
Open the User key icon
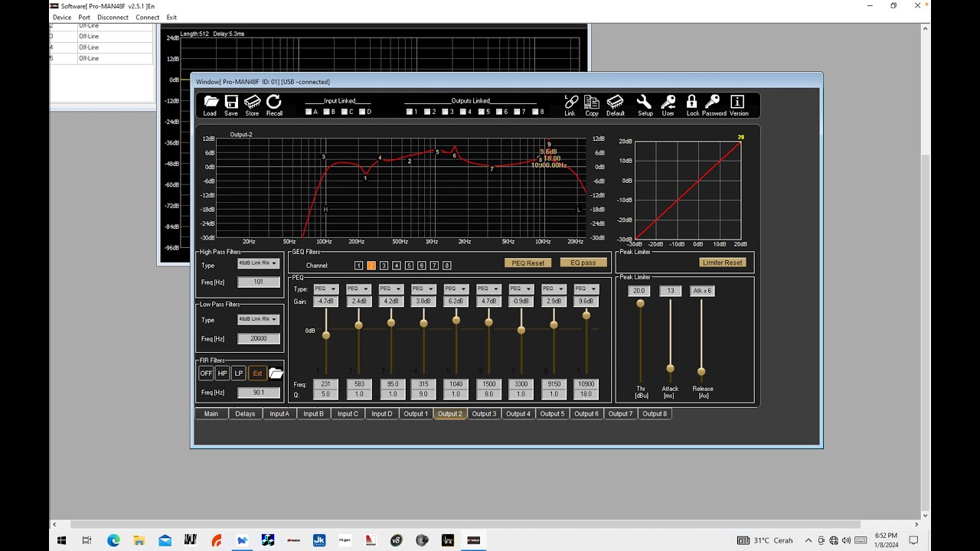coord(668,102)
